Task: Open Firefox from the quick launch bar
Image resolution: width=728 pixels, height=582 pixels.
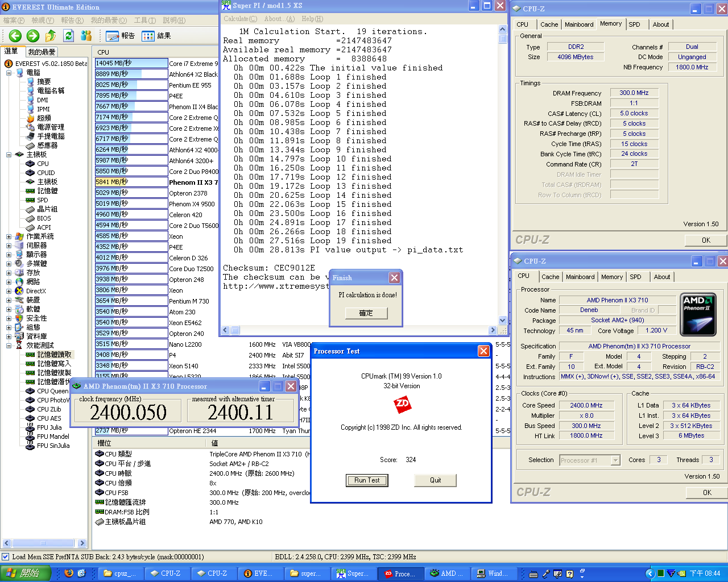Action: [x=69, y=573]
